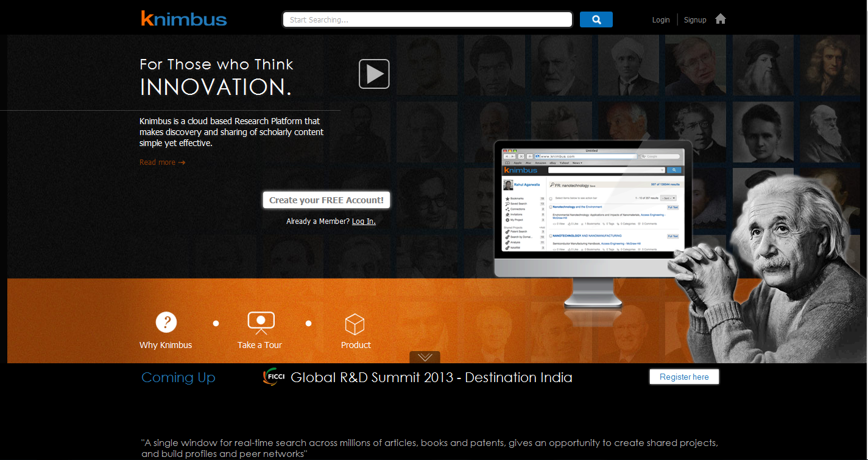The height and width of the screenshot is (460, 868).
Task: Click the home icon beside Signup
Action: click(x=720, y=19)
